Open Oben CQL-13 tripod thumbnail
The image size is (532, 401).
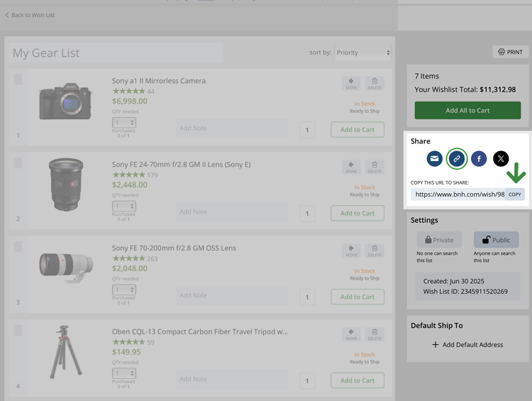coord(66,352)
